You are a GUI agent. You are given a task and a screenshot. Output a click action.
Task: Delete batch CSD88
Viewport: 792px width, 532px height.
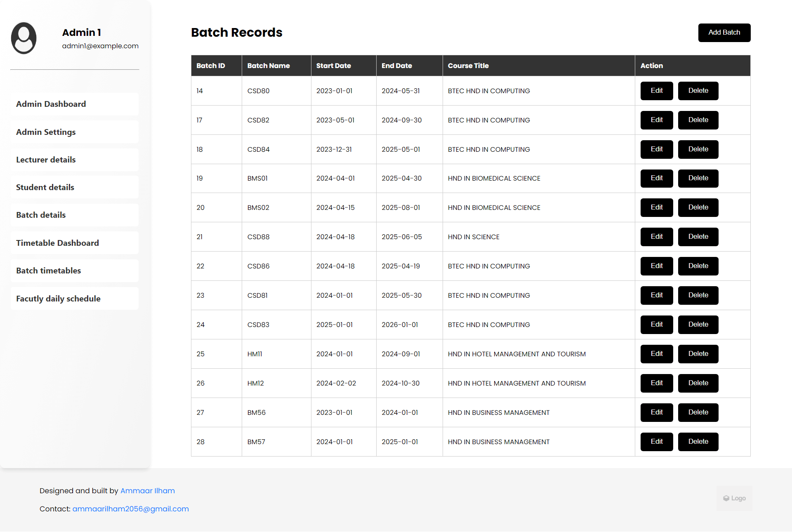[698, 237]
